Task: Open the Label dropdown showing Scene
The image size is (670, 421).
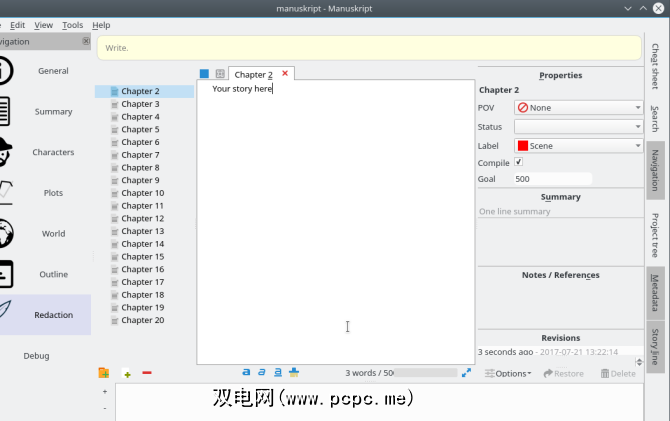Action: [x=579, y=146]
